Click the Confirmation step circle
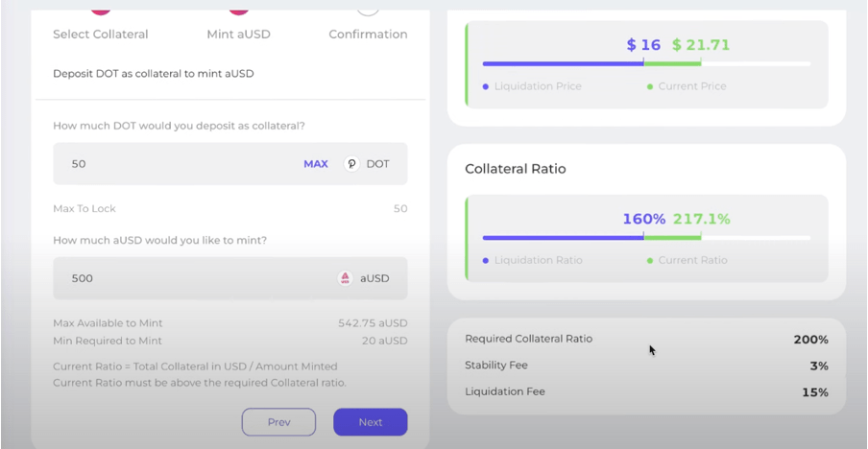Image resolution: width=868 pixels, height=449 pixels. pos(368,8)
